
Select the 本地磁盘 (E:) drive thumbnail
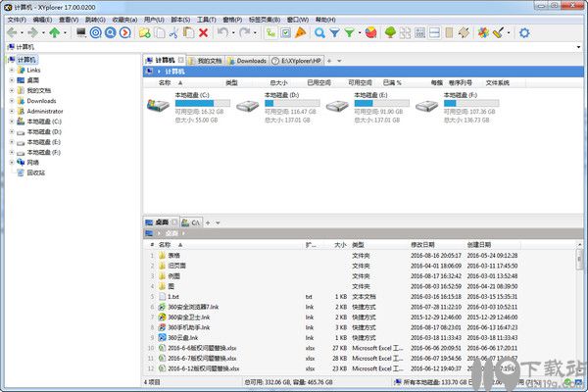pyautogui.click(x=337, y=107)
